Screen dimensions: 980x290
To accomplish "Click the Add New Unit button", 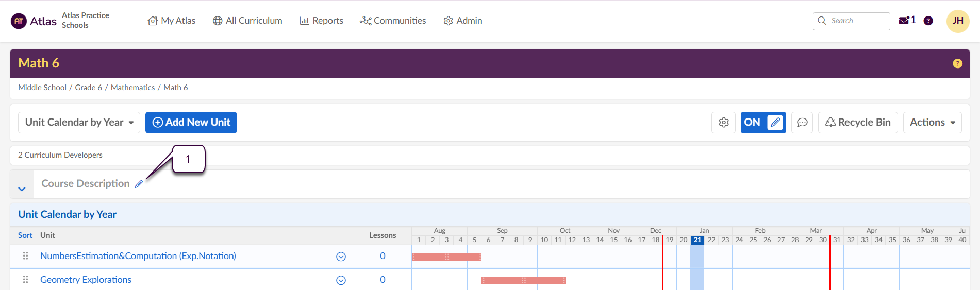I will coord(191,123).
